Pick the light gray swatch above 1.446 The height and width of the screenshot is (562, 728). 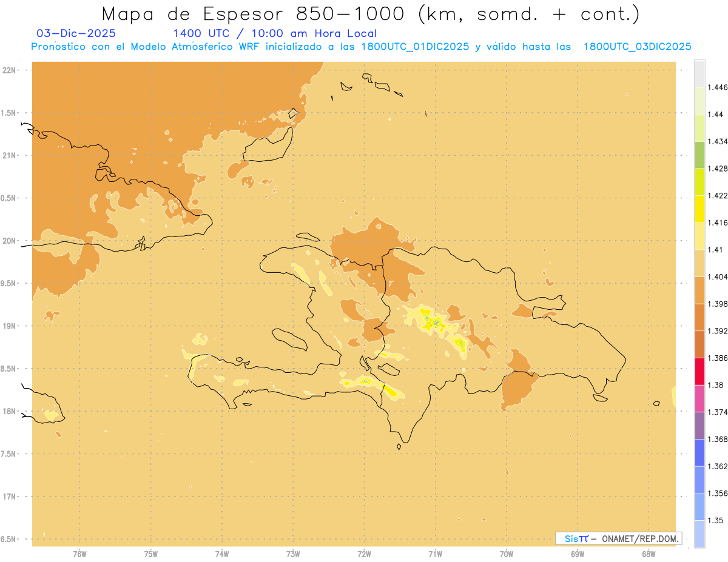pos(699,73)
